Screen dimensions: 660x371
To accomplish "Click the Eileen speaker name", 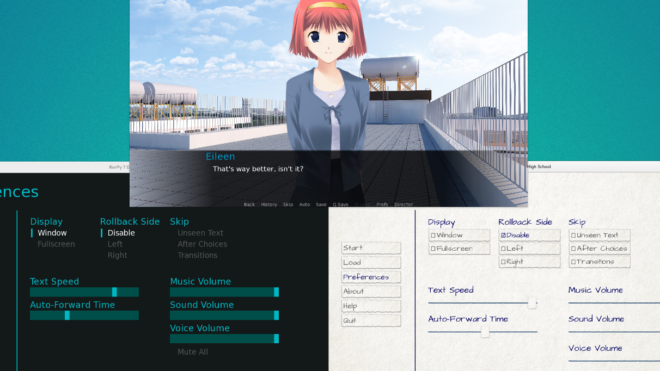I will tap(220, 157).
